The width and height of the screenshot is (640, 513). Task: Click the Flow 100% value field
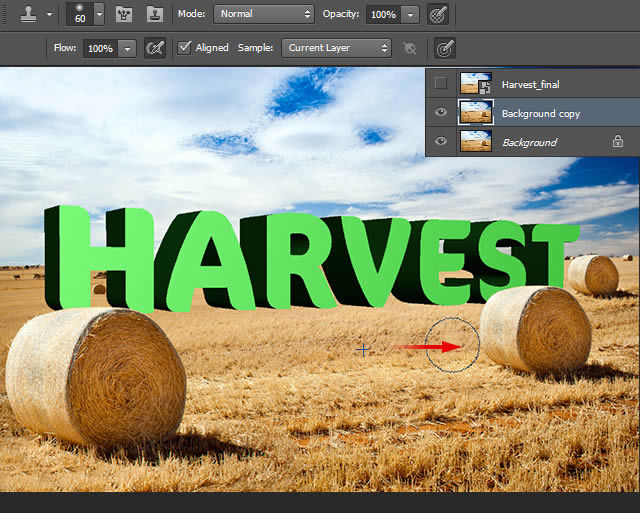100,49
